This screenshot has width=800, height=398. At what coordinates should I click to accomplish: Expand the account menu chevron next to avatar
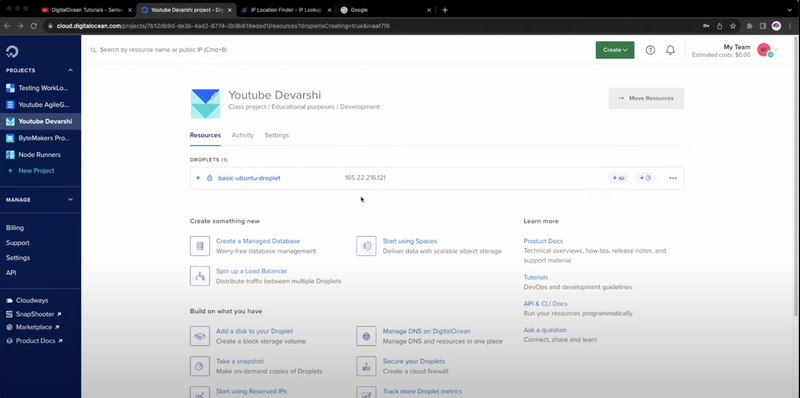click(777, 49)
